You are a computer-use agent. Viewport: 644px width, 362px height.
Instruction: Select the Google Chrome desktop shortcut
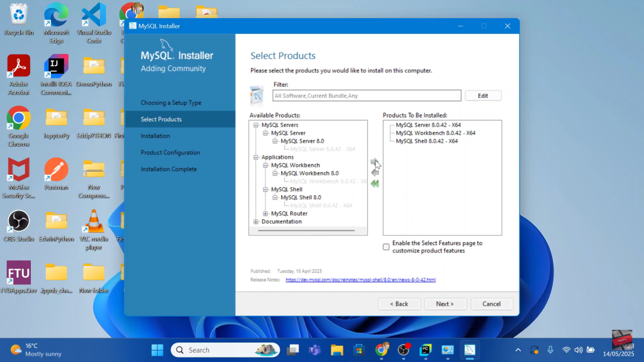click(x=18, y=127)
